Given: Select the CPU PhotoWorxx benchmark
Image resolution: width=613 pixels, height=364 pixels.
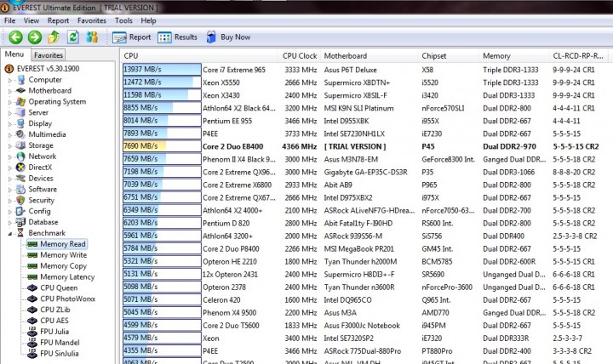Looking at the screenshot, I should (x=67, y=299).
